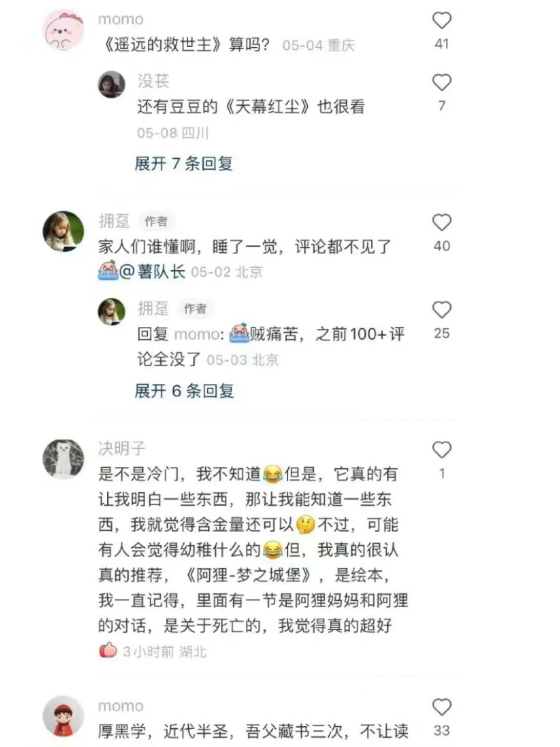Tap the 厚黑学 comment text to reply
This screenshot has height=747, width=560.
click(x=253, y=731)
